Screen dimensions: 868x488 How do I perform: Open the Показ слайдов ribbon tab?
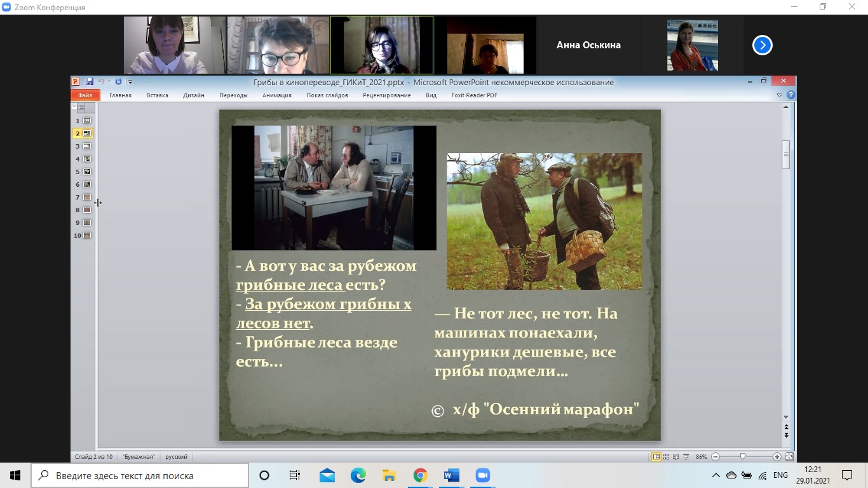[x=327, y=95]
